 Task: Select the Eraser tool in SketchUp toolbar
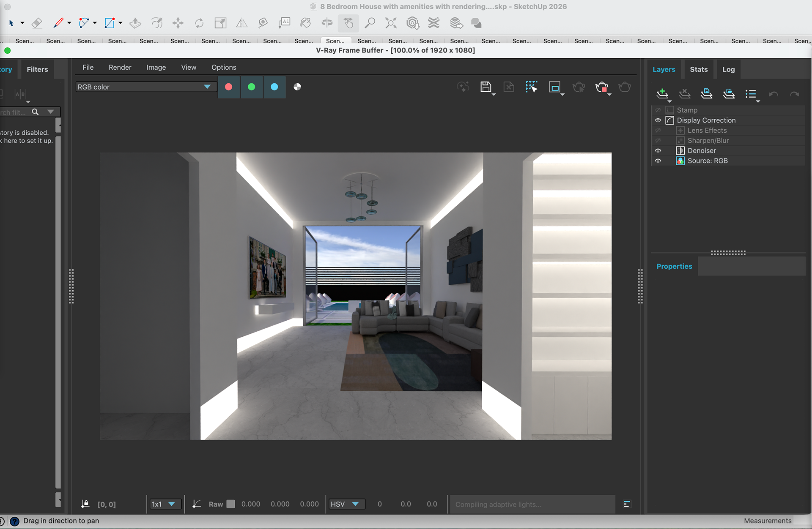click(x=37, y=23)
